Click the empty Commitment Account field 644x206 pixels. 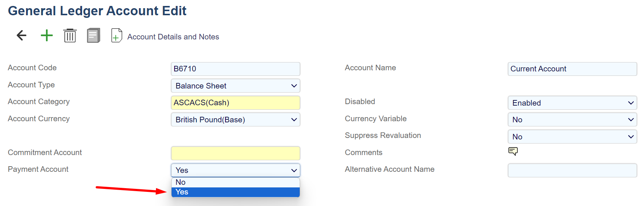235,153
